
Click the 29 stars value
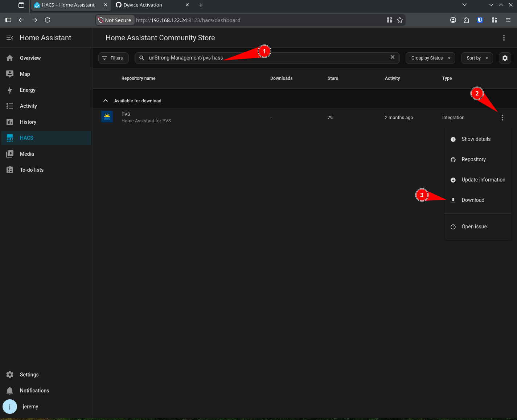click(330, 118)
